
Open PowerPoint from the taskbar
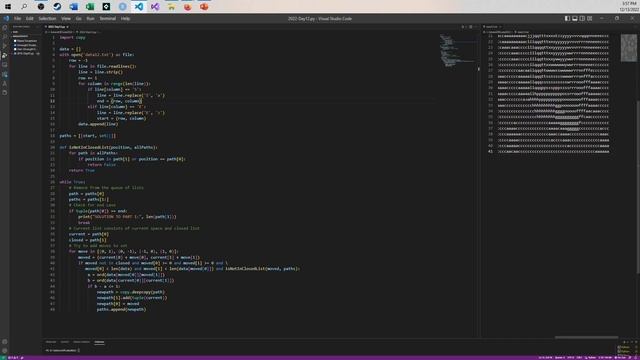pyautogui.click(x=204, y=7)
